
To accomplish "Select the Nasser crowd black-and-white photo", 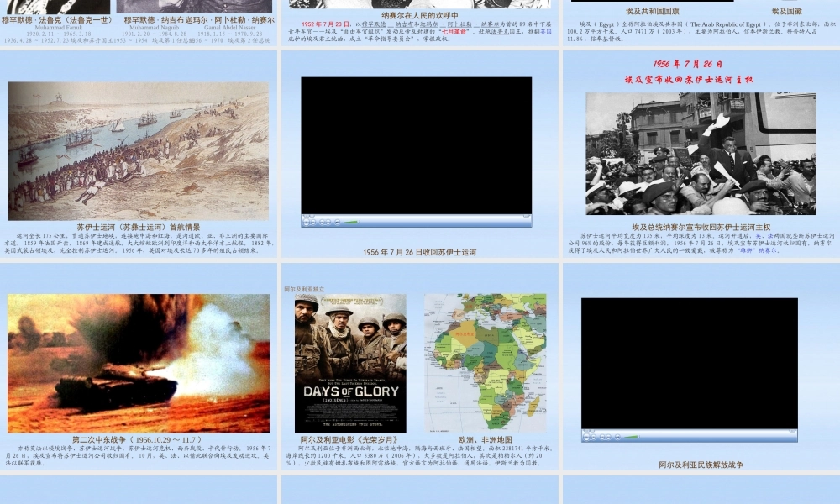I will 701,154.
